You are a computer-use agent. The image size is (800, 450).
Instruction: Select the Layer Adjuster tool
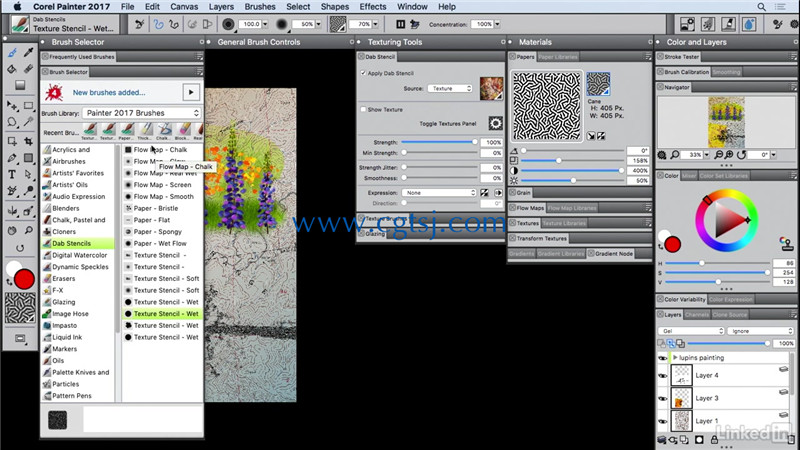pos(12,106)
